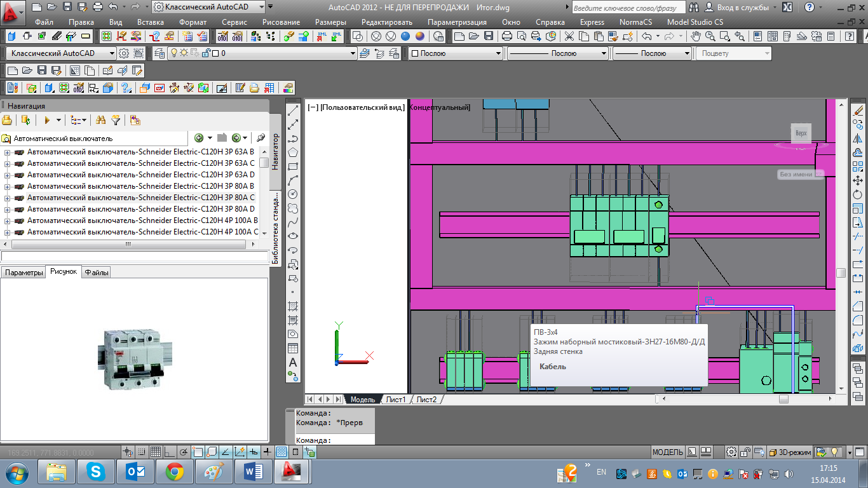Expand the C120H 3P 80A C tree item

pyautogui.click(x=8, y=198)
